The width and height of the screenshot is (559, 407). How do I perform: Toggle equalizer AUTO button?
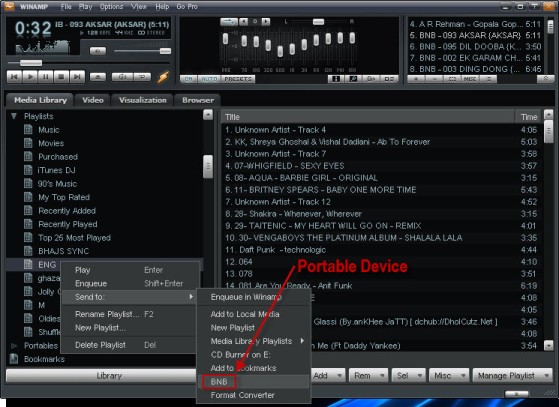(209, 79)
